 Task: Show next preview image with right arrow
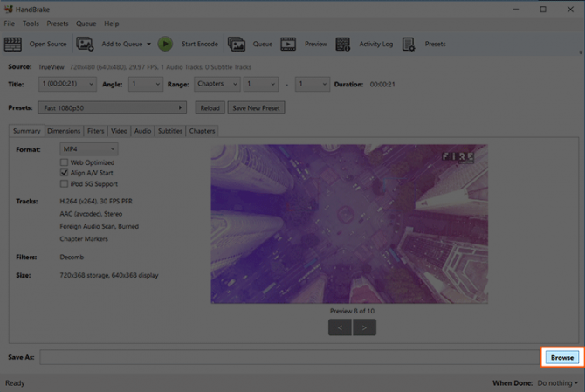point(365,327)
